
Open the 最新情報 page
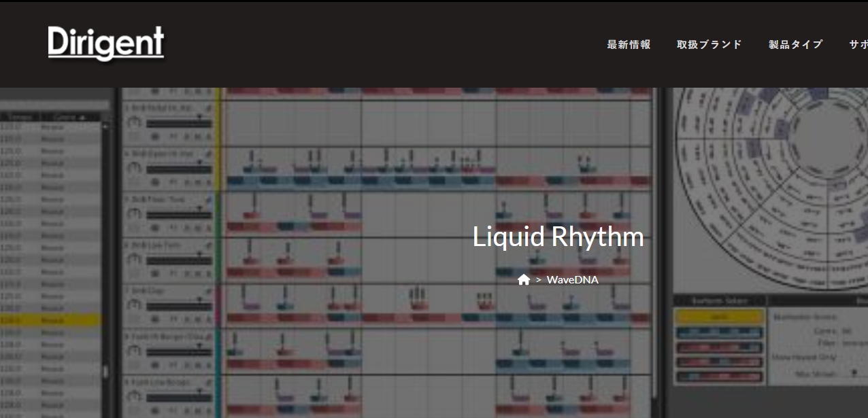tap(628, 43)
